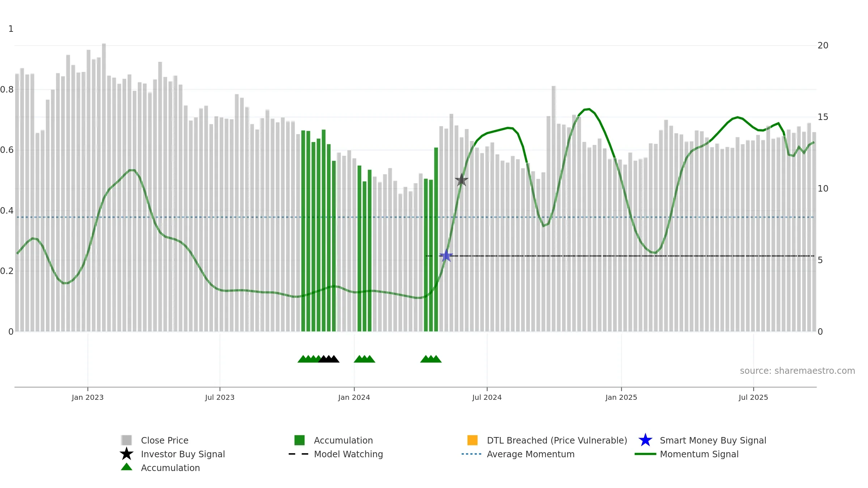Click green accumulation triangles near Jan 2024
This screenshot has height=488, width=868.
(364, 359)
